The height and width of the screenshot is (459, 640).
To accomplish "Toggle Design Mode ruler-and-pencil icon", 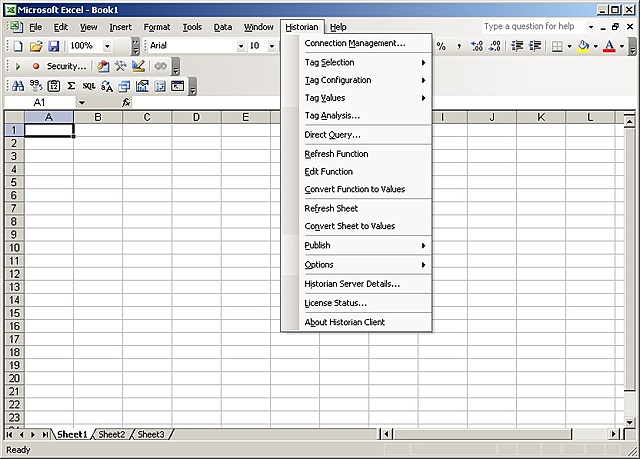I will (x=138, y=66).
